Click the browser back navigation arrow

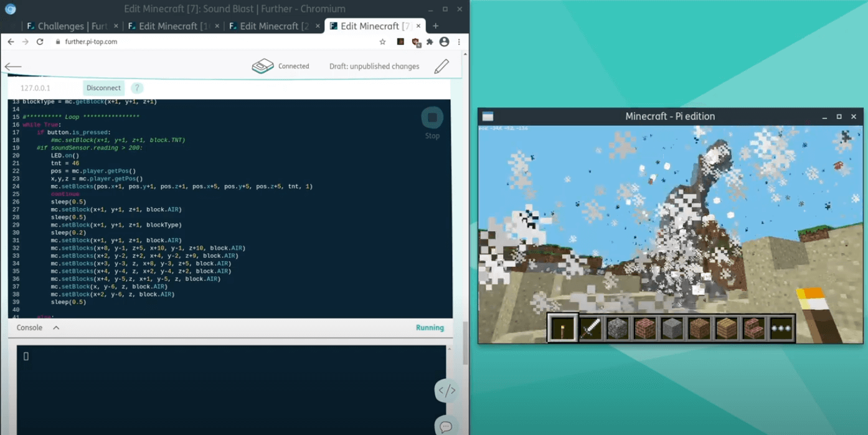coord(11,42)
